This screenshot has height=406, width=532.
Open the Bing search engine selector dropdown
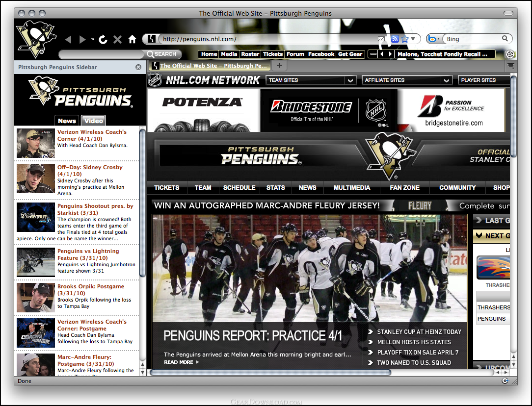(434, 39)
